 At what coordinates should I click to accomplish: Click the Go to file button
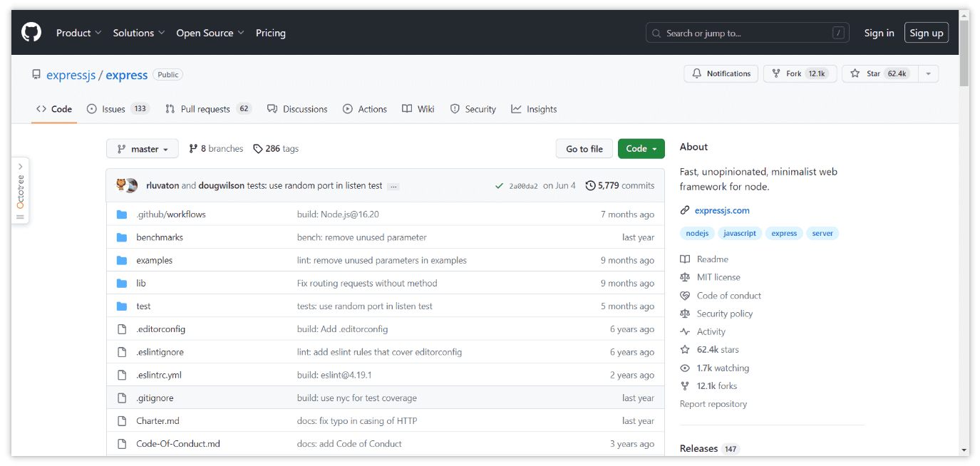coord(584,148)
